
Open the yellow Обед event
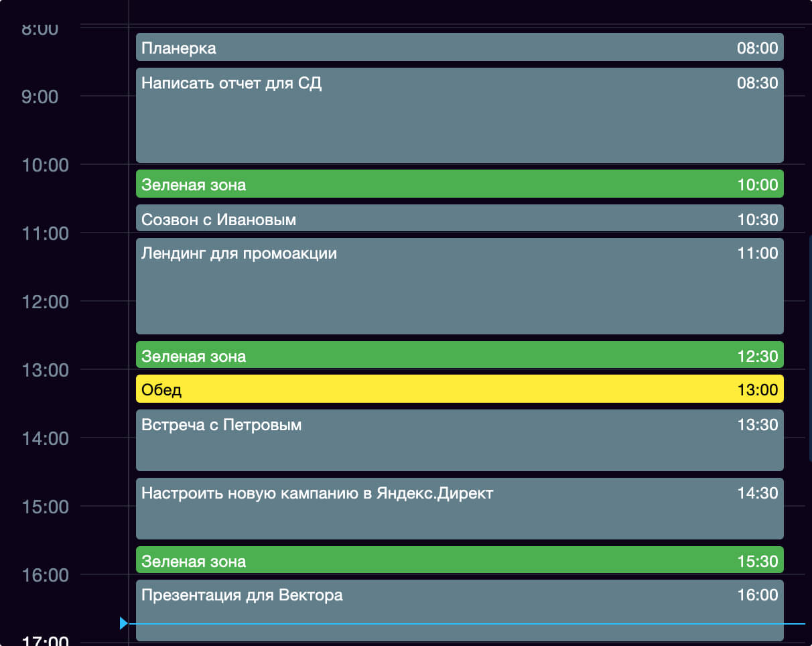click(460, 389)
